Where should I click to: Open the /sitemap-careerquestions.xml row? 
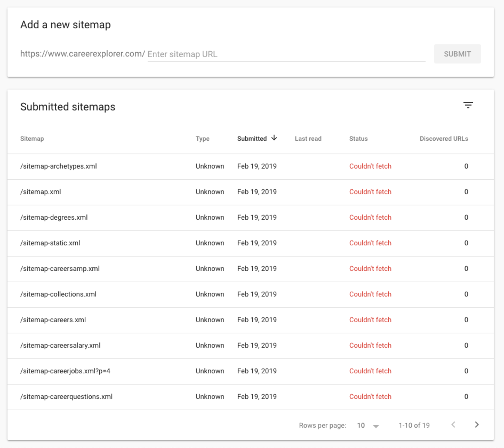(66, 397)
